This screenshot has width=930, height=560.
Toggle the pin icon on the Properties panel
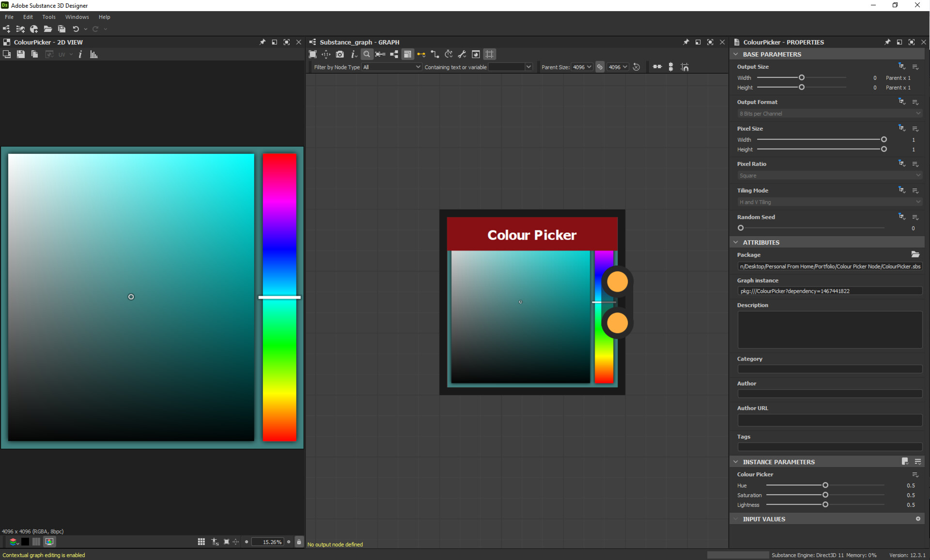[887, 42]
